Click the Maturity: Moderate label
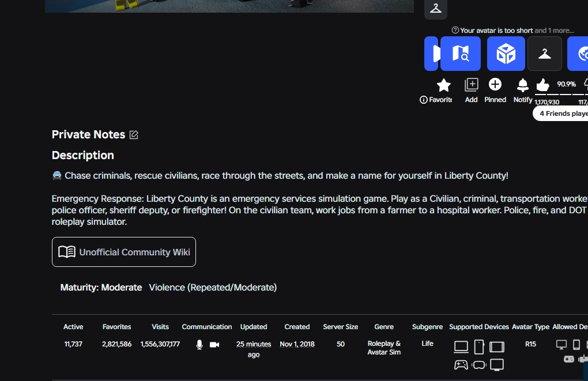588x381 pixels. point(101,288)
